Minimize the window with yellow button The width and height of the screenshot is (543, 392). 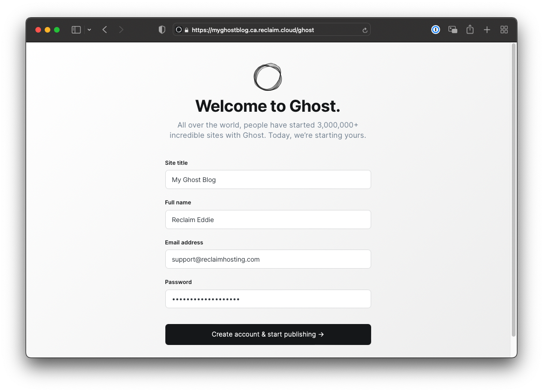tap(48, 30)
